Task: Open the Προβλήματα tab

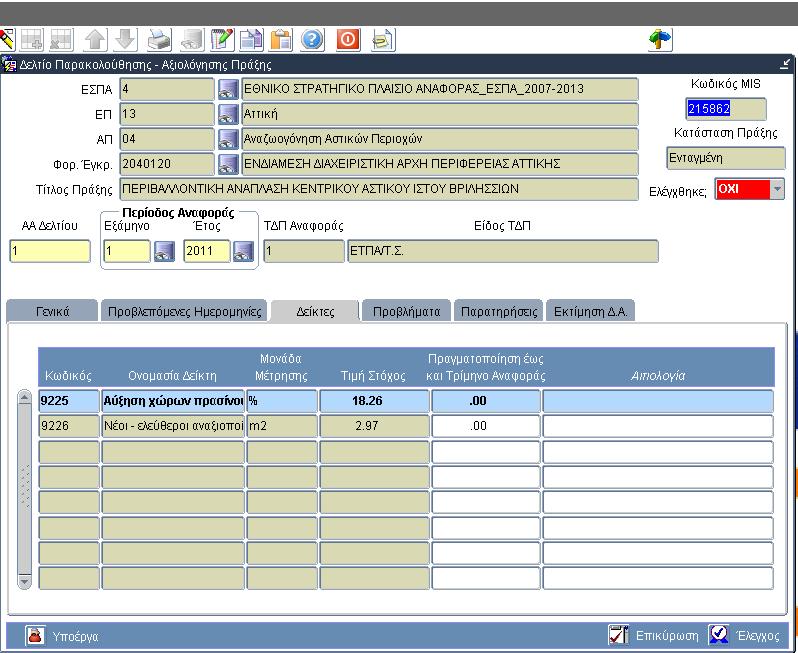Action: pos(407,311)
